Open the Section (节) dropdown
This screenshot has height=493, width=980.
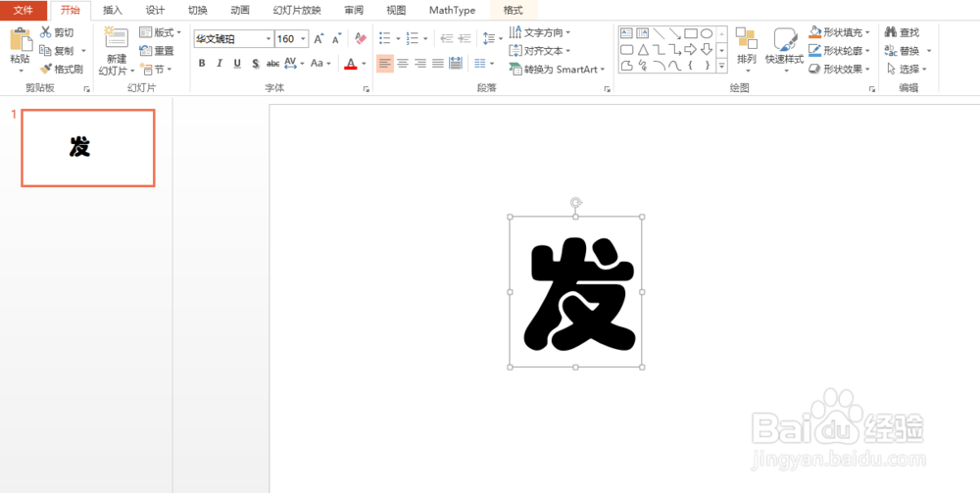click(x=154, y=70)
